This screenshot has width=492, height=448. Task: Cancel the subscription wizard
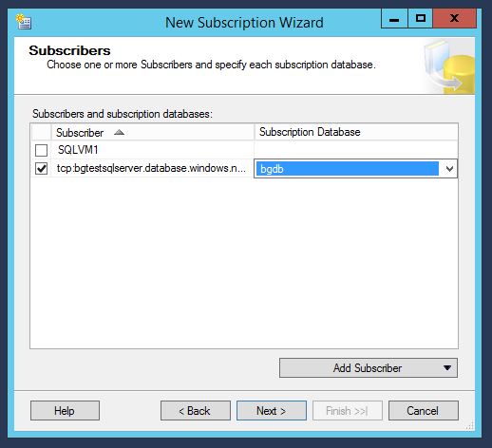coord(424,411)
